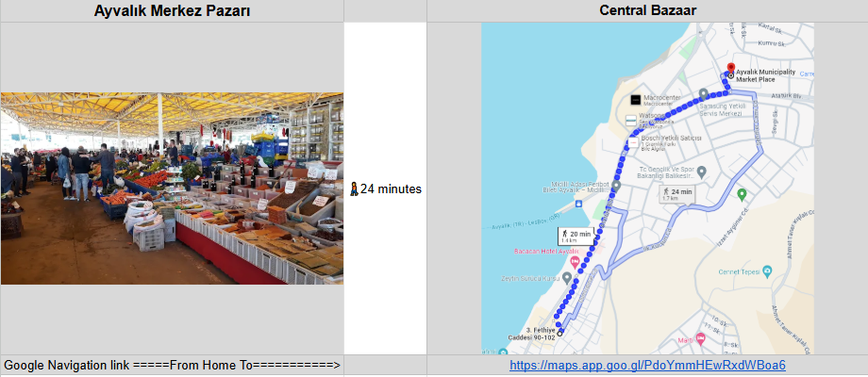Click the 20 min walking route label

(x=576, y=237)
